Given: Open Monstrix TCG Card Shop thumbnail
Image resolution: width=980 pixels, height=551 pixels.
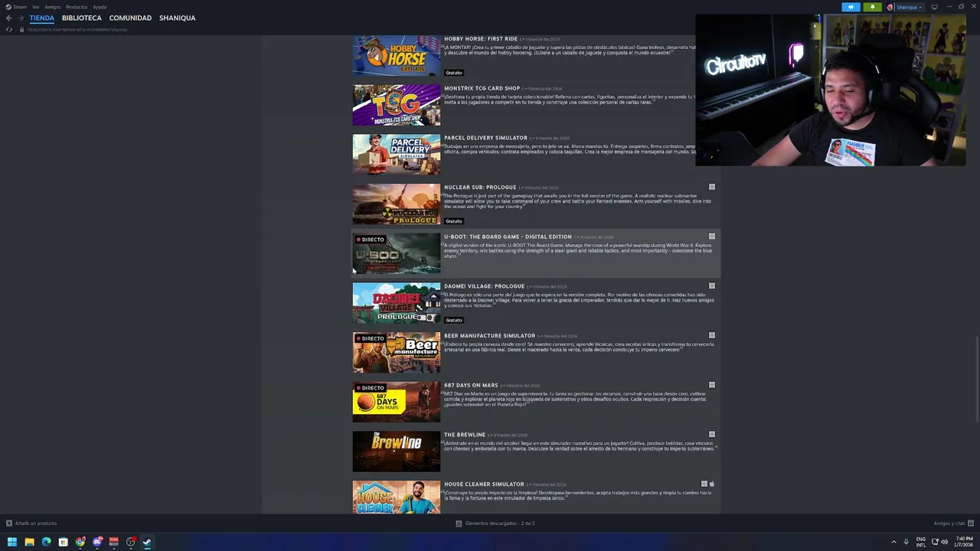Looking at the screenshot, I should pyautogui.click(x=397, y=105).
